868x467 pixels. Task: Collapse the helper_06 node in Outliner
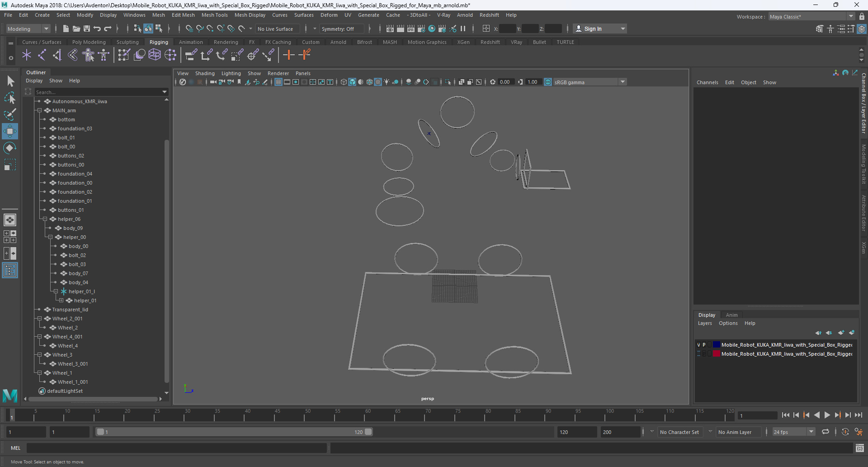(45, 219)
